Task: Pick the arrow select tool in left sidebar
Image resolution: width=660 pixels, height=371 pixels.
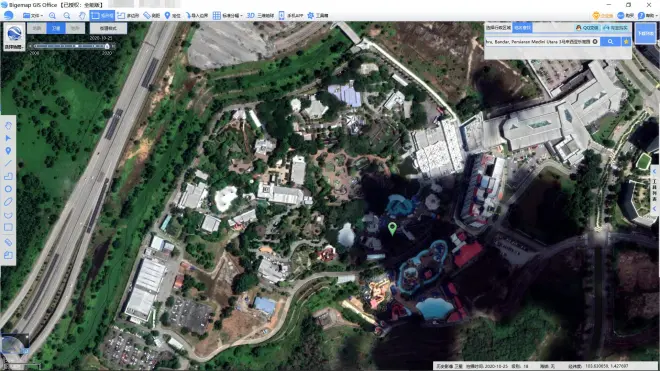Action: tap(8, 138)
